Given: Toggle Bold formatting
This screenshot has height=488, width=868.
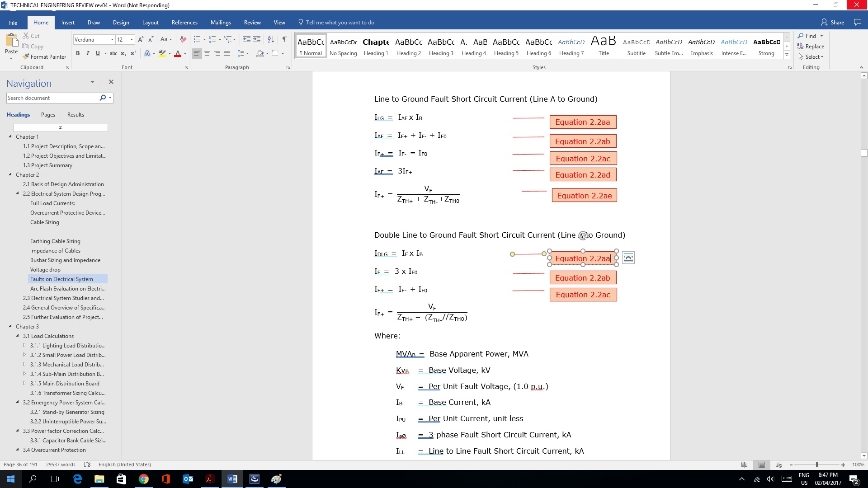Looking at the screenshot, I should [78, 53].
